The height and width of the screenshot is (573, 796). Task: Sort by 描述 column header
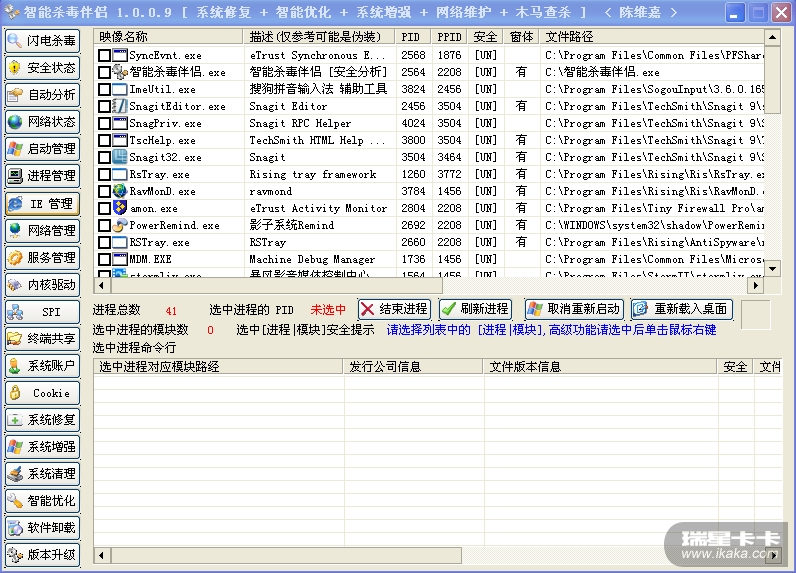319,37
